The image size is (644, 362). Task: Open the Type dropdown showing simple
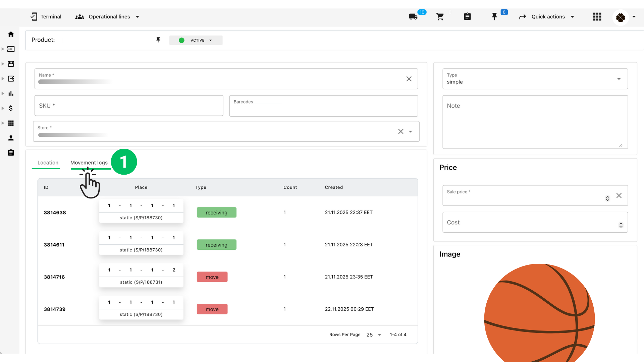click(619, 79)
